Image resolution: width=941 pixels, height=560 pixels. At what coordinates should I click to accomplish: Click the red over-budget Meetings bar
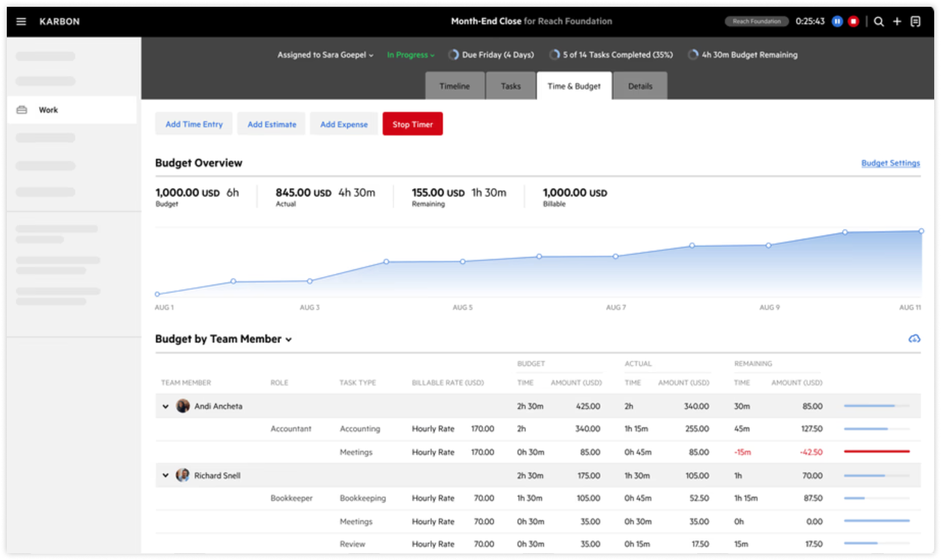click(x=877, y=451)
